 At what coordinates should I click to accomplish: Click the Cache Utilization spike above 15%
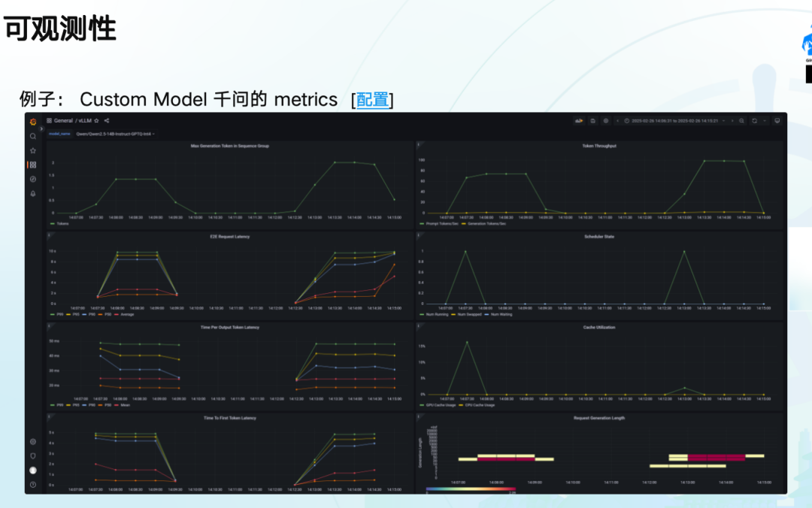(467, 342)
